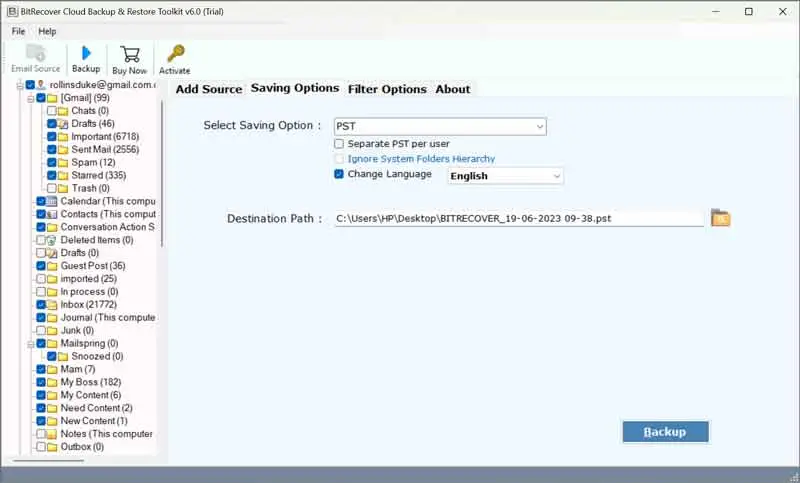Click the Spam folder icon
The image size is (800, 483).
click(x=63, y=163)
